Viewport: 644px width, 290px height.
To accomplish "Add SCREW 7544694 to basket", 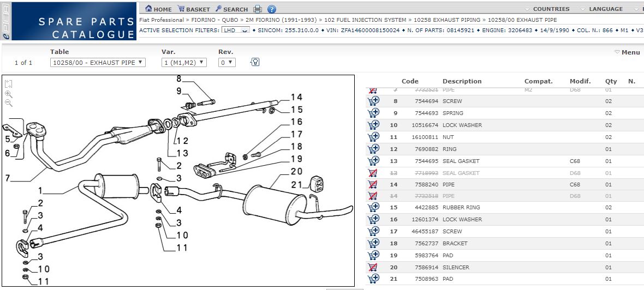I will click(x=373, y=101).
